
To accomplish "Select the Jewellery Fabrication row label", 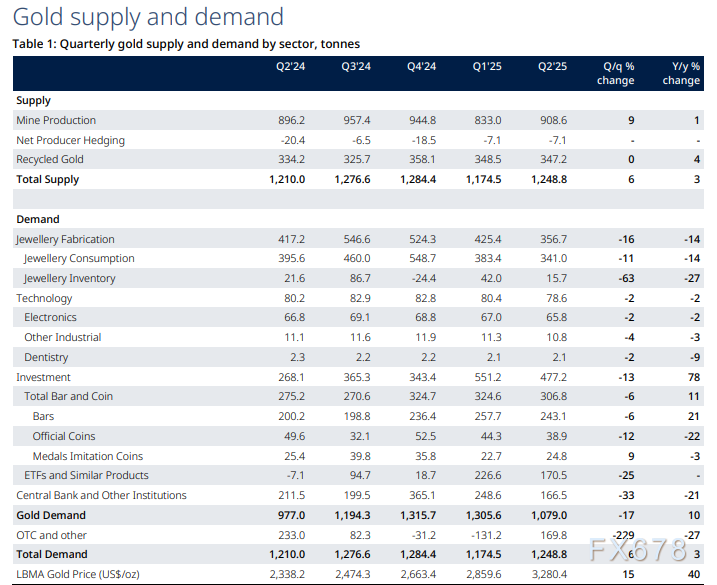I will pyautogui.click(x=65, y=239).
